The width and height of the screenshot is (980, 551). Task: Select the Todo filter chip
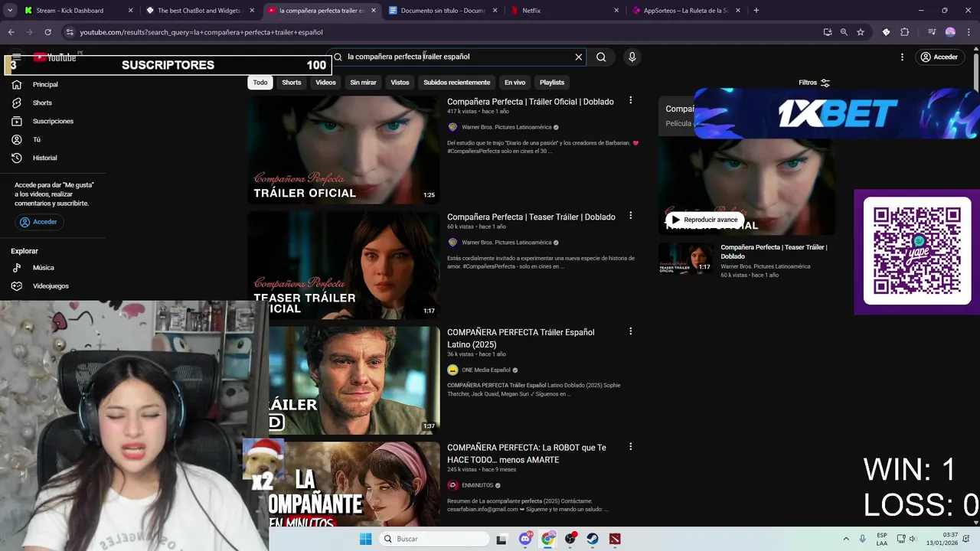(260, 83)
